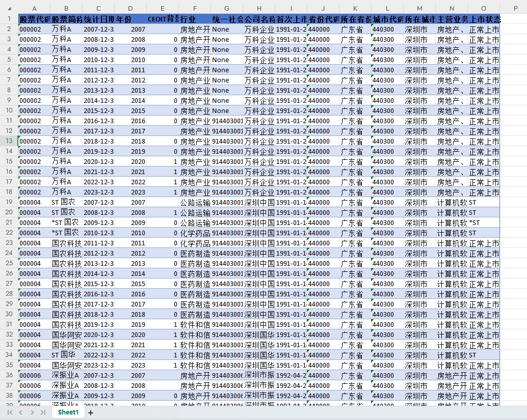Click header cell 年份 in D1
The height and width of the screenshot is (420, 527).
pos(130,19)
